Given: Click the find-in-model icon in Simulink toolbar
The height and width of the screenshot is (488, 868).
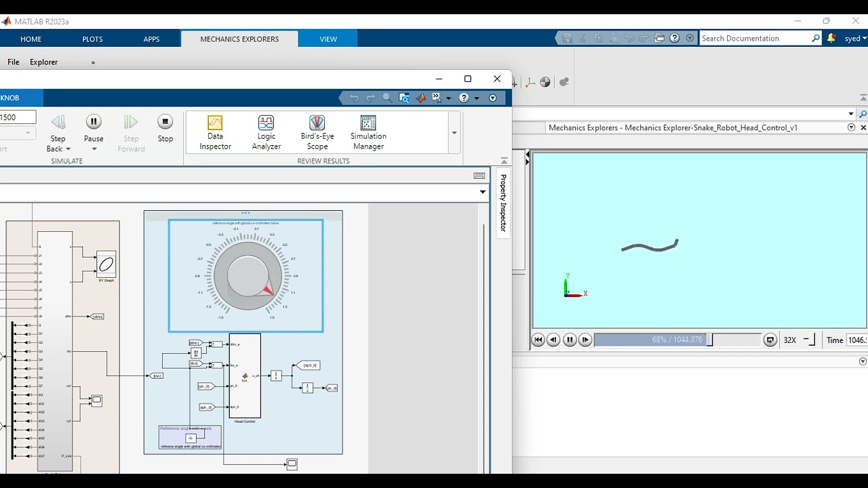Looking at the screenshot, I should point(404,98).
